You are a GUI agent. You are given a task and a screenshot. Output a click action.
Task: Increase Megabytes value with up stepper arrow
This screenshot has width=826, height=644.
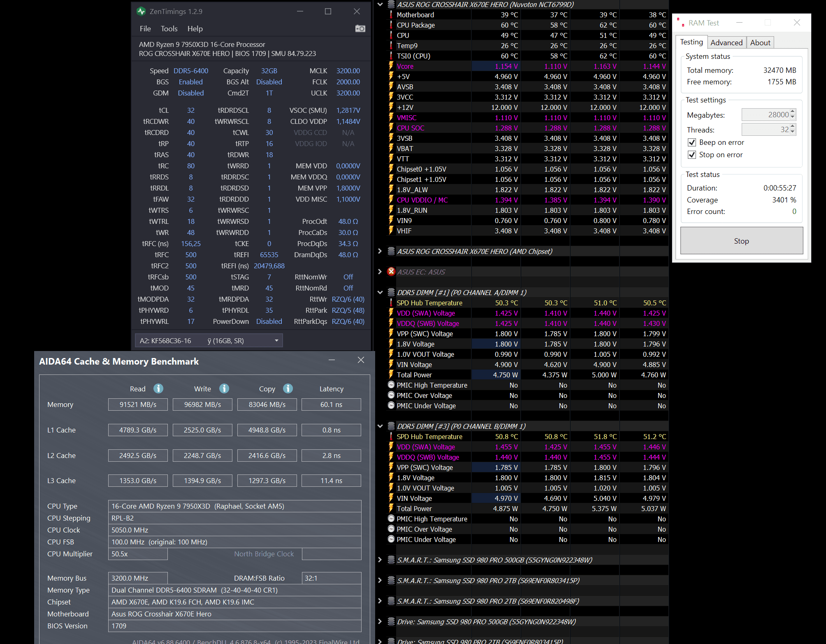(x=793, y=112)
